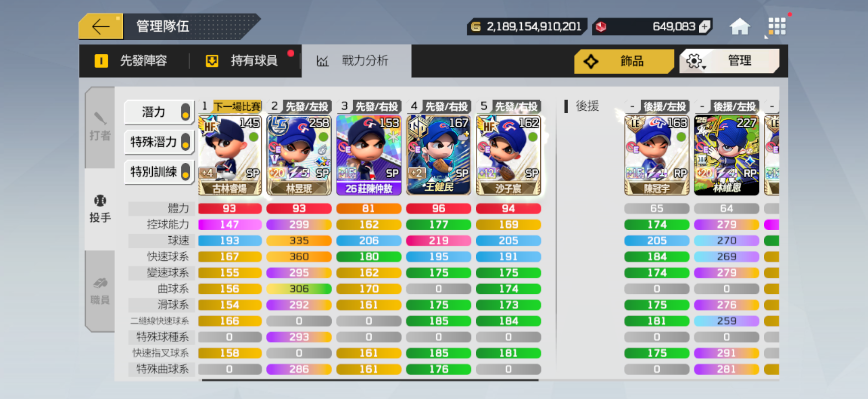
Task: Select the 職員 staff sidebar icon
Action: coord(100,291)
